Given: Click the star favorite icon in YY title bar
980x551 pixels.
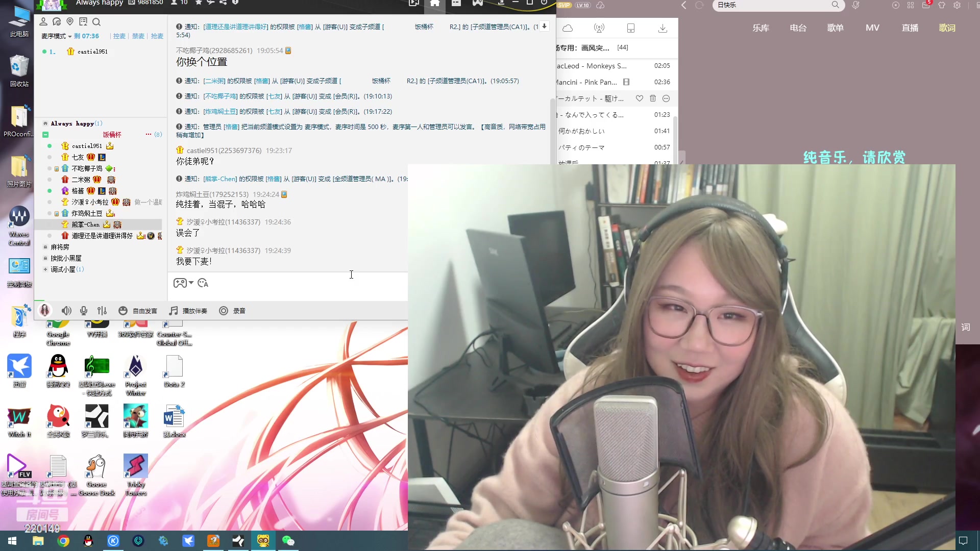Looking at the screenshot, I should click(x=199, y=3).
